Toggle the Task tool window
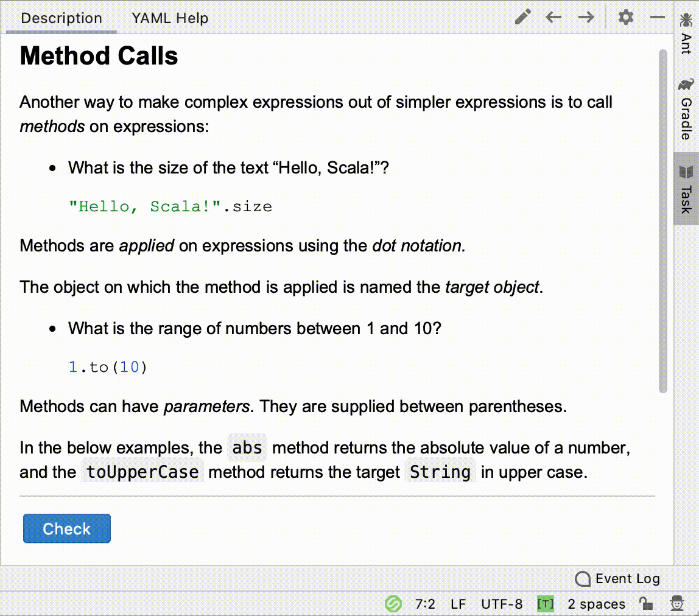This screenshot has height=616, width=699. [x=686, y=189]
